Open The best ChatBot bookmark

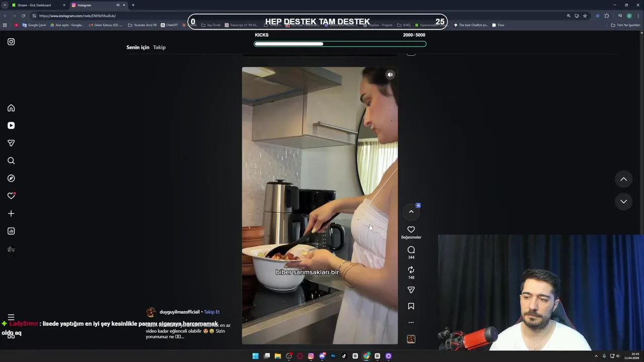point(471,25)
